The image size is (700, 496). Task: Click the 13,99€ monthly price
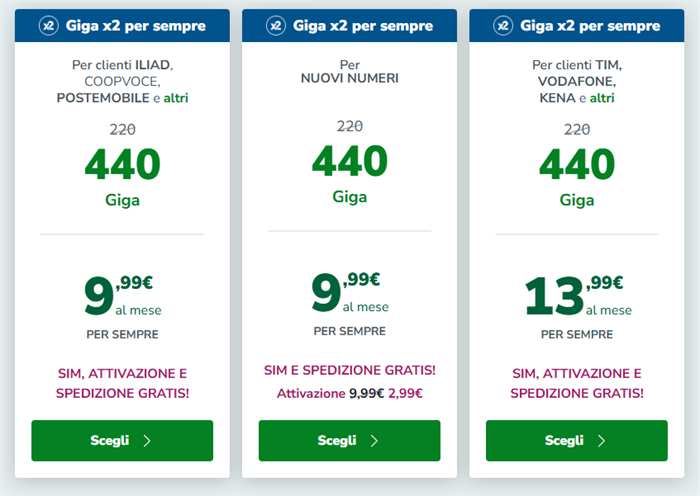point(578,295)
